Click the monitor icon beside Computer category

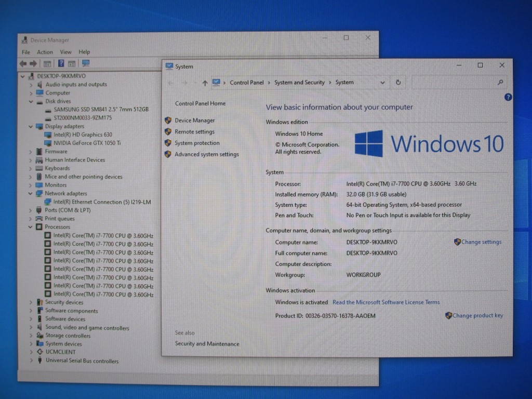(39, 92)
